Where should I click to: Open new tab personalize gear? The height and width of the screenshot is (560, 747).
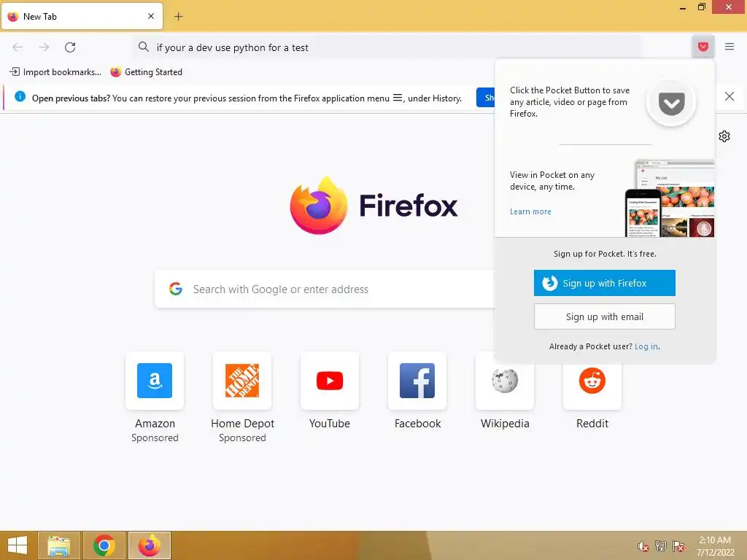pyautogui.click(x=724, y=136)
